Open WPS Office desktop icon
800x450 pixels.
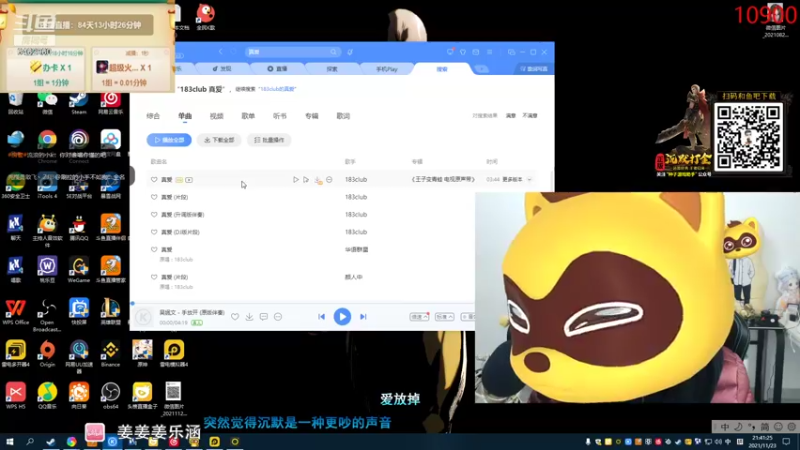(15, 312)
